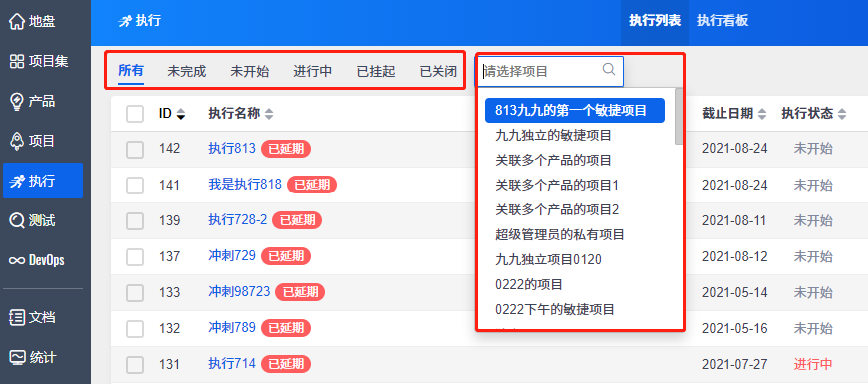The image size is (868, 384).
Task: Open the 文档 document icon
Action: pyautogui.click(x=17, y=318)
